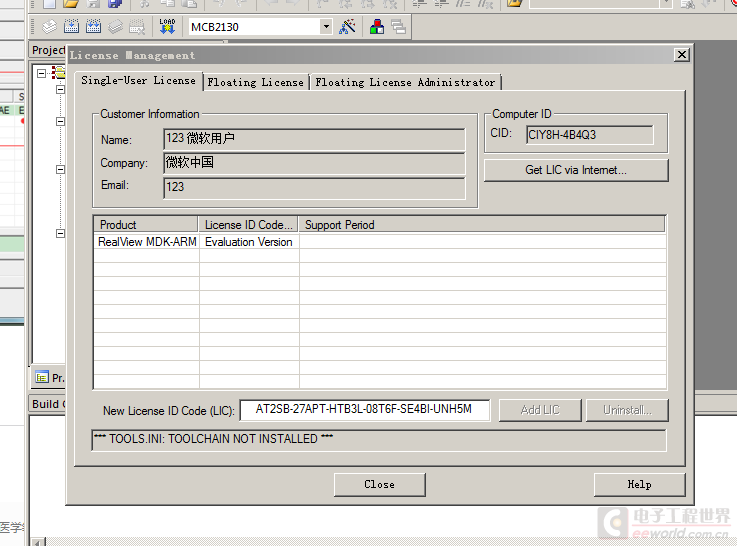Viewport: 737px width, 546px height.
Task: Open the MCB2130 target dropdown arrow
Action: pos(326,27)
